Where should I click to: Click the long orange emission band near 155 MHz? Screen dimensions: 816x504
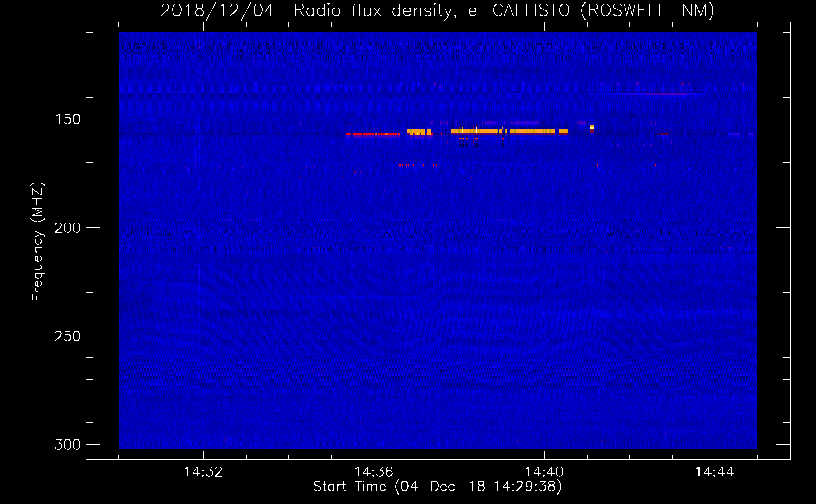[x=509, y=131]
